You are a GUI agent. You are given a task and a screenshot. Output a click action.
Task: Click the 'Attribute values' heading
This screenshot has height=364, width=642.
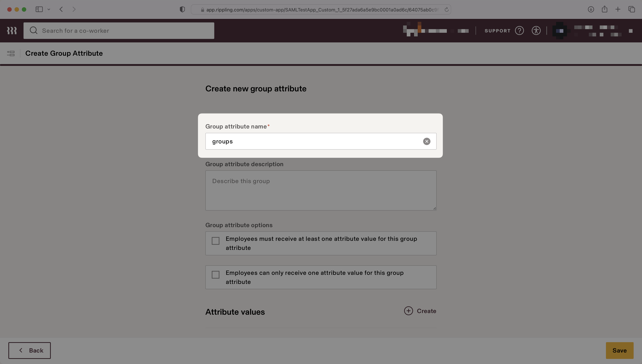[x=235, y=312]
